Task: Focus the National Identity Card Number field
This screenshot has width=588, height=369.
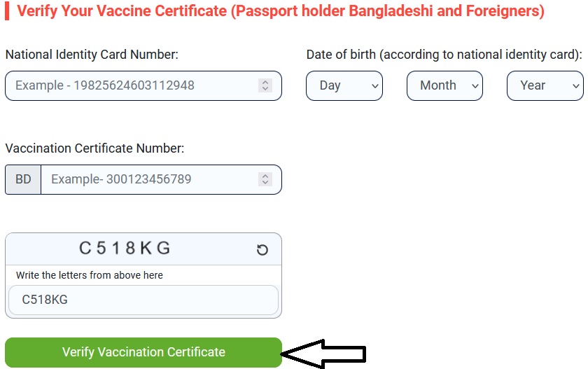Action: [x=133, y=85]
